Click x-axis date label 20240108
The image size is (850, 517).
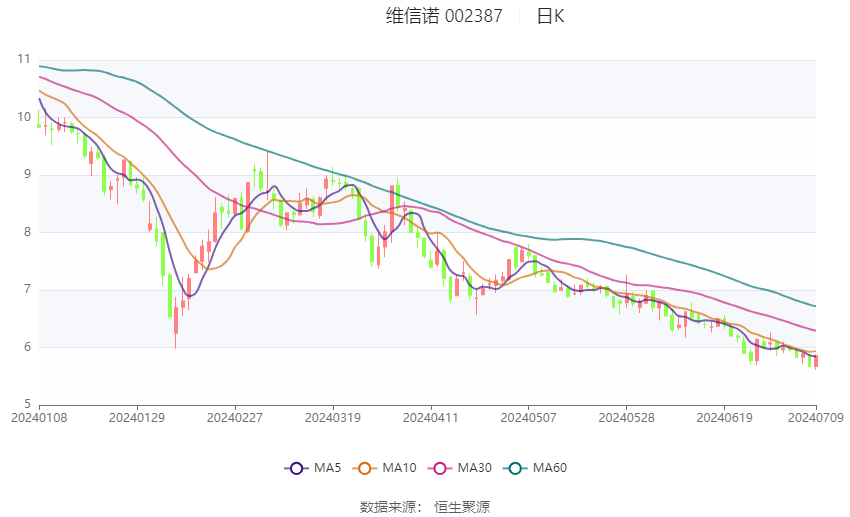(39, 418)
